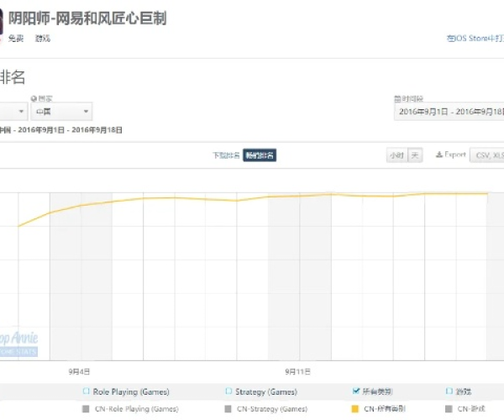The image size is (504, 420).
Task: Click the help icon above the country selector
Action: [34, 98]
